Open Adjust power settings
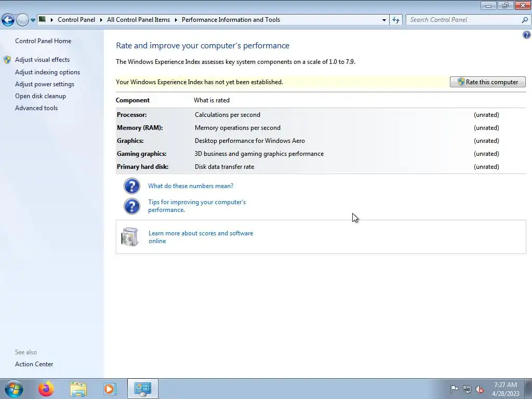The height and width of the screenshot is (399, 532). 45,84
